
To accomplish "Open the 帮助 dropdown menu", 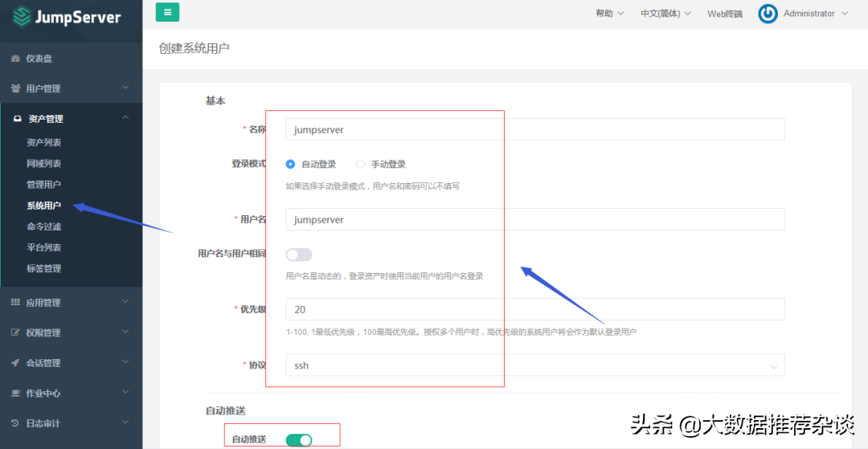I will coord(610,14).
